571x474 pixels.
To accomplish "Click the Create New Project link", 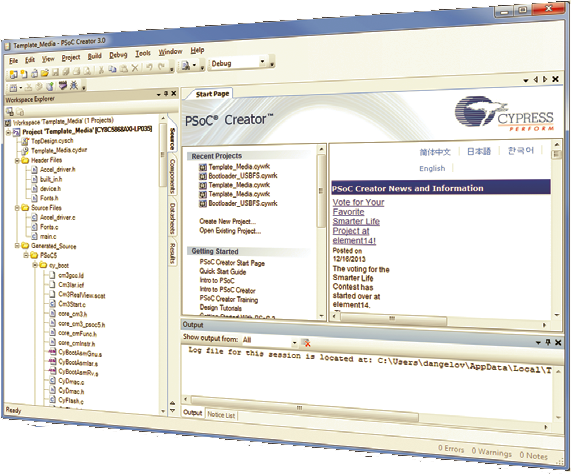I will [228, 221].
